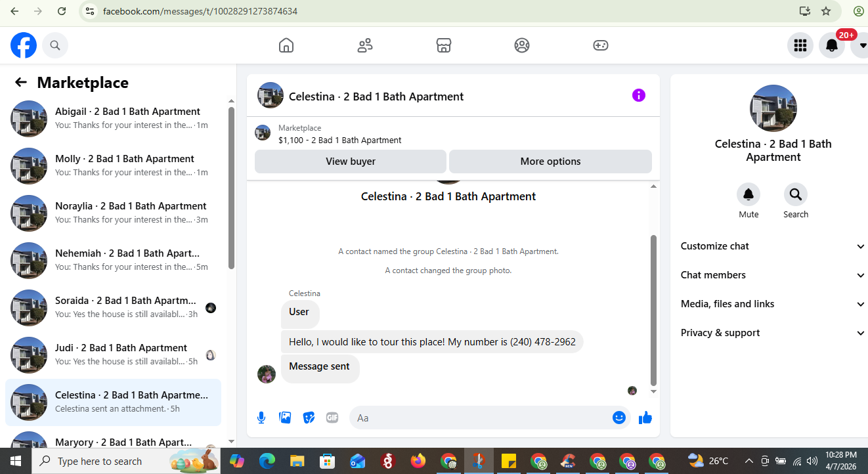Click the 'User' message bubble

coord(299,313)
